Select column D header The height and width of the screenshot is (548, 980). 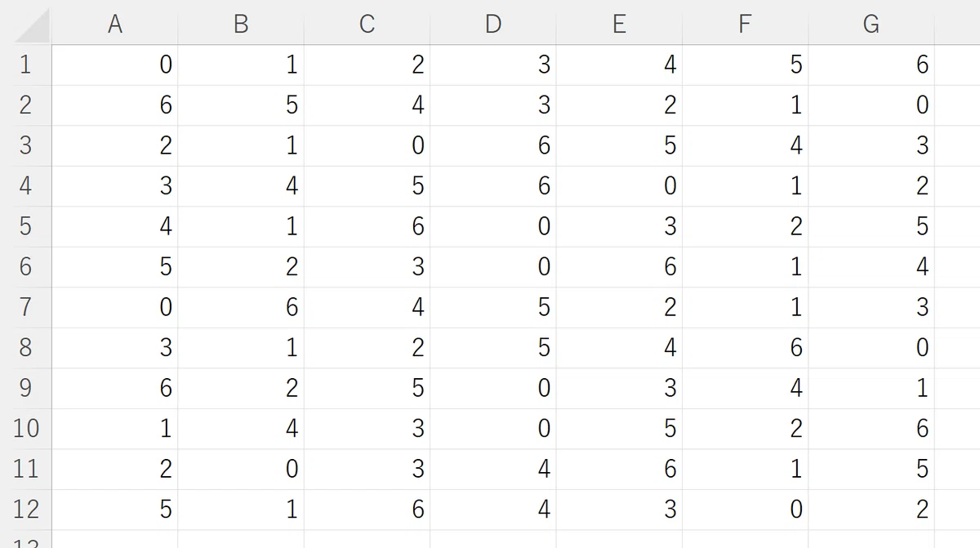[492, 23]
